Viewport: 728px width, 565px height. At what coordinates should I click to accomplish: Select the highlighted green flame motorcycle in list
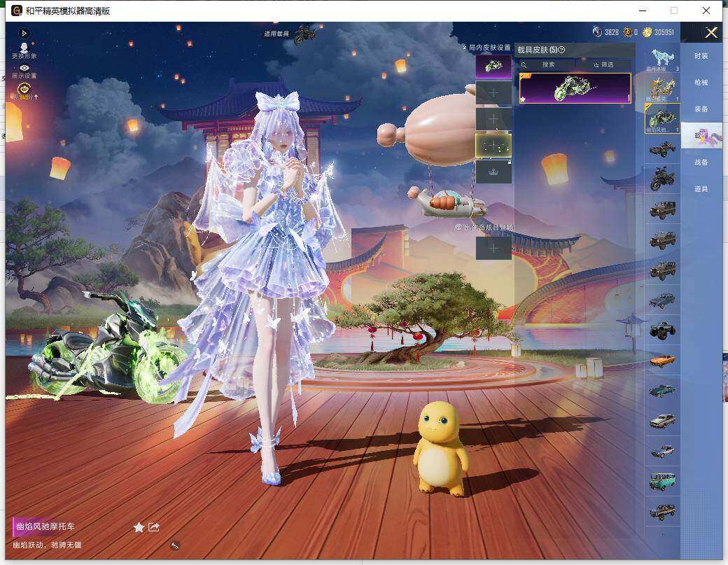click(662, 118)
